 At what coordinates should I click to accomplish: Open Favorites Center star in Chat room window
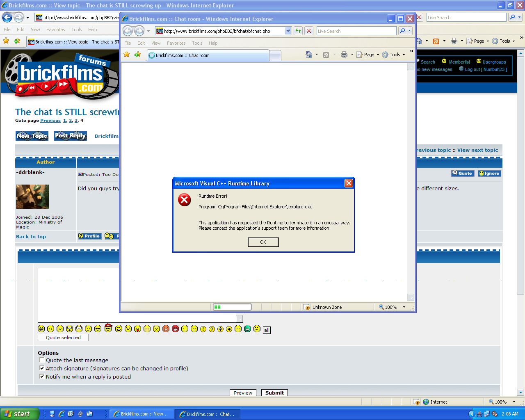[x=127, y=55]
